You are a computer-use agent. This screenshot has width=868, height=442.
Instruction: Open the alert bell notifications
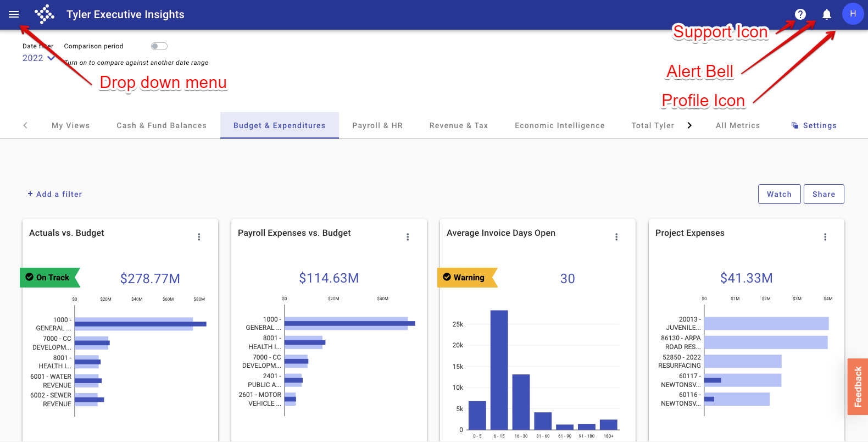(827, 14)
